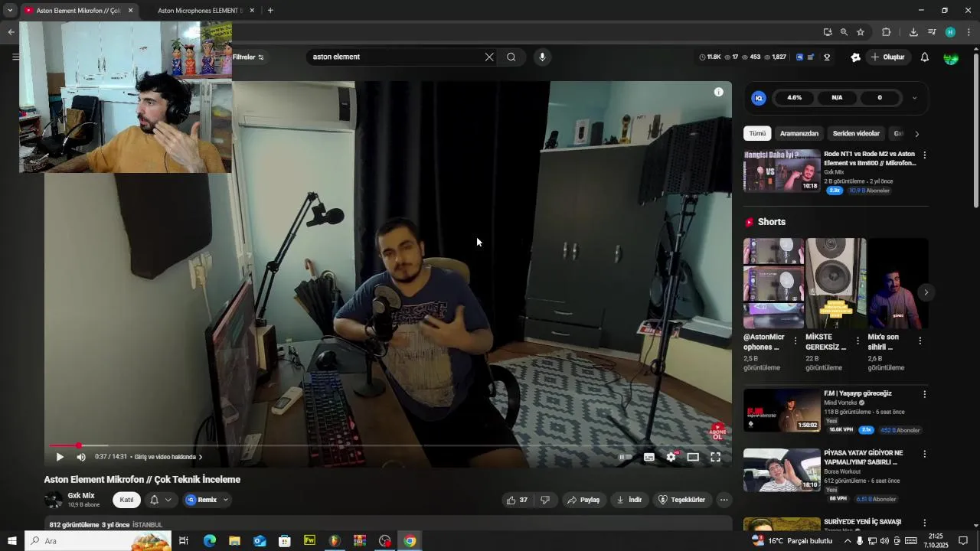Click the vidIQ trophy icon

(827, 57)
